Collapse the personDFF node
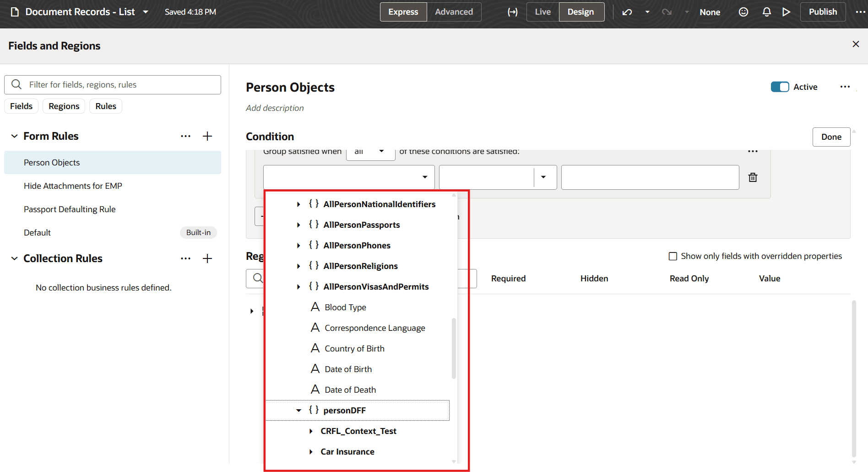The width and height of the screenshot is (868, 472). pyautogui.click(x=298, y=411)
